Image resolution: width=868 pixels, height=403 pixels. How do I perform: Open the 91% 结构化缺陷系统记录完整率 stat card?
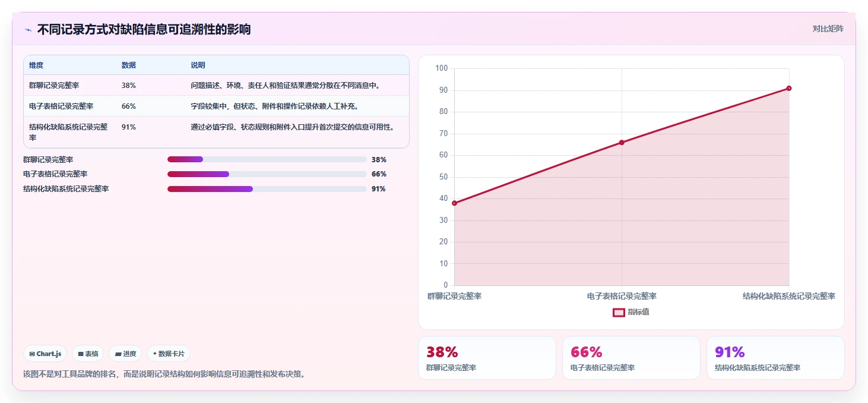pos(775,358)
